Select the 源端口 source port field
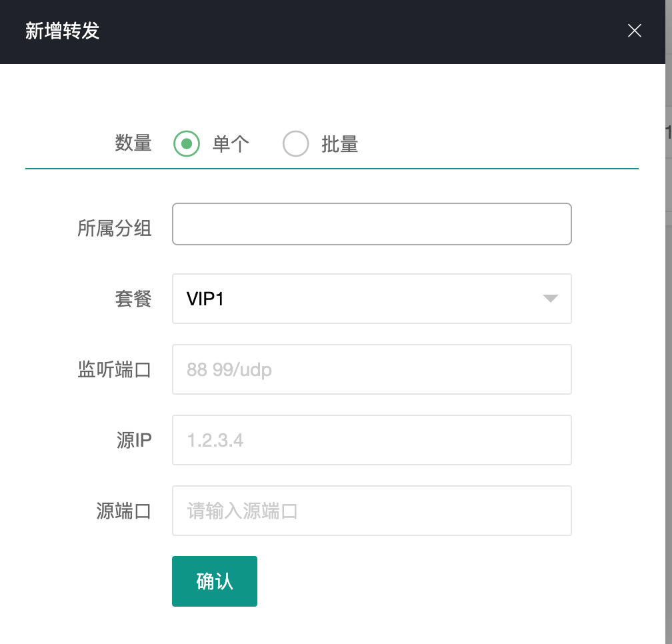 371,511
